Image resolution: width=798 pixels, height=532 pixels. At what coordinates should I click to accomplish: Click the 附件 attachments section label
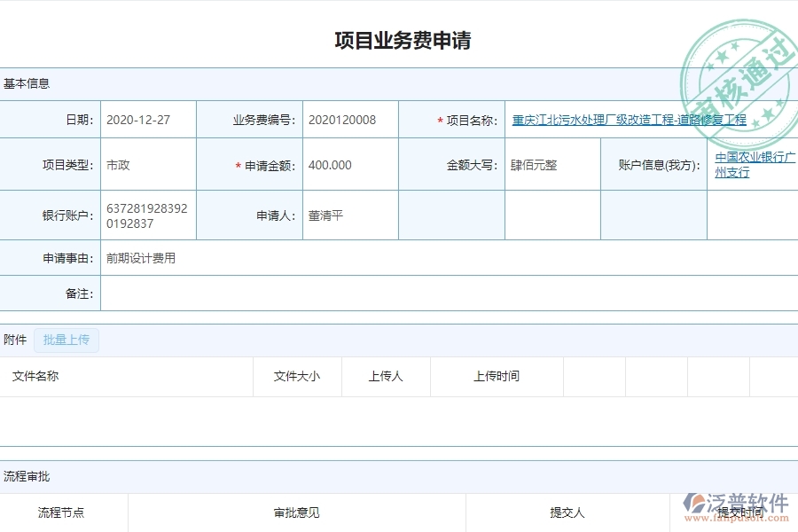tap(13, 339)
